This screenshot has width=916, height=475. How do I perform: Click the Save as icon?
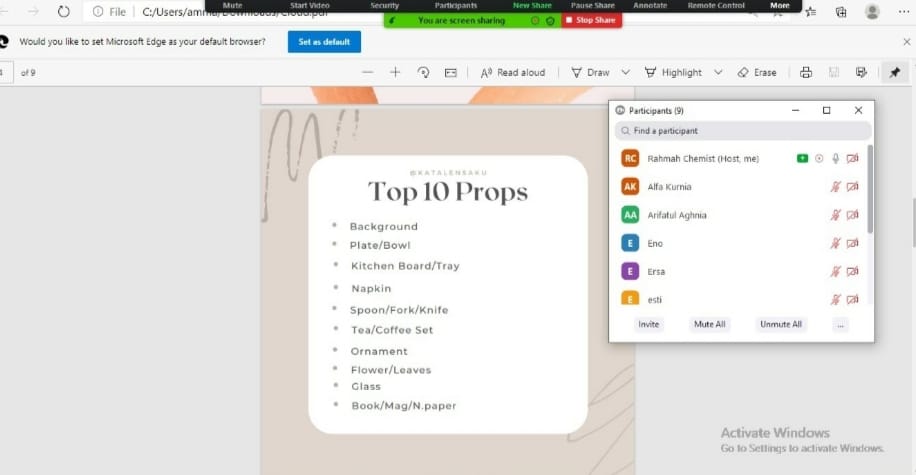tap(861, 72)
